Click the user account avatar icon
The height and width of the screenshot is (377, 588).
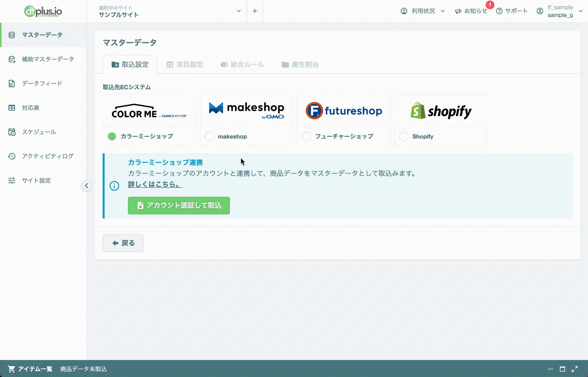[x=540, y=11]
